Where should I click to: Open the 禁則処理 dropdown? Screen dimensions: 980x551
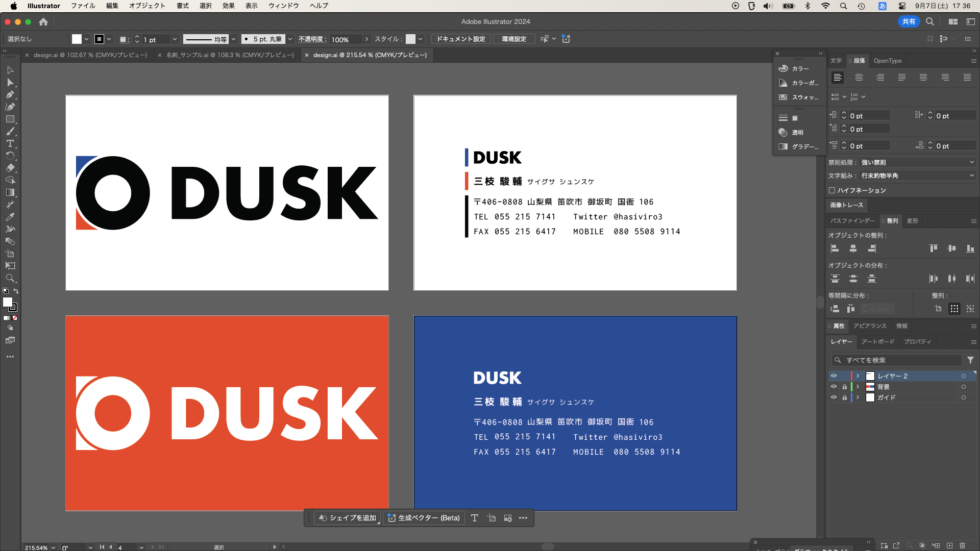pos(917,162)
